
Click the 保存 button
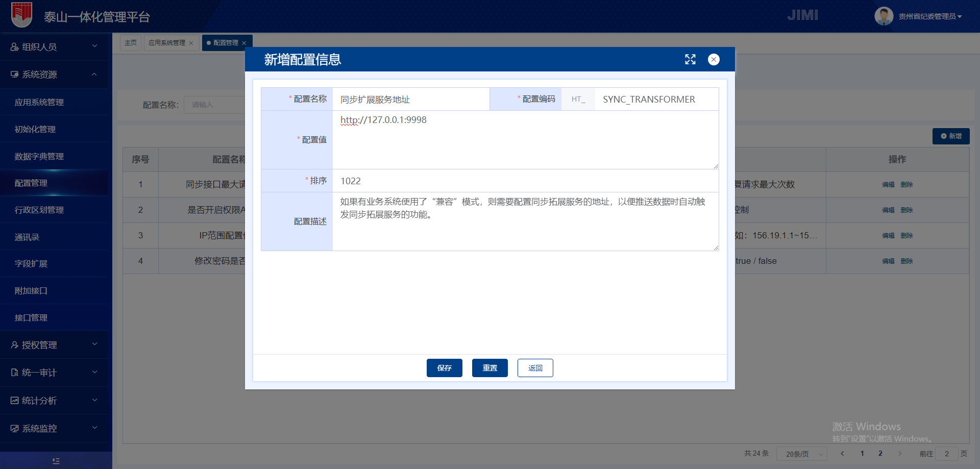tap(445, 368)
